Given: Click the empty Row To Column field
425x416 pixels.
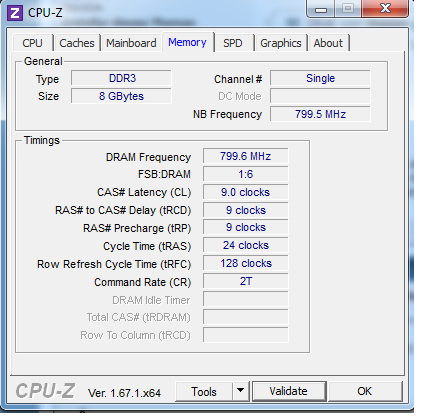Looking at the screenshot, I should (246, 335).
